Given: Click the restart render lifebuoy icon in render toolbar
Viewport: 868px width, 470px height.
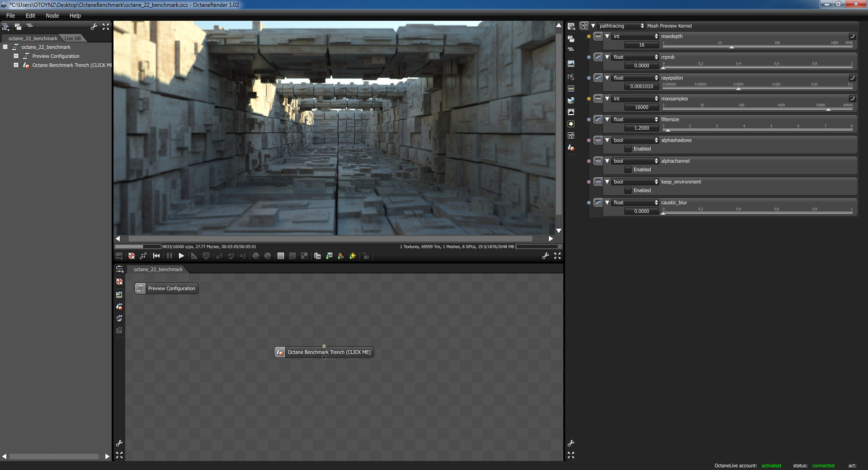Looking at the screenshot, I should tap(132, 256).
